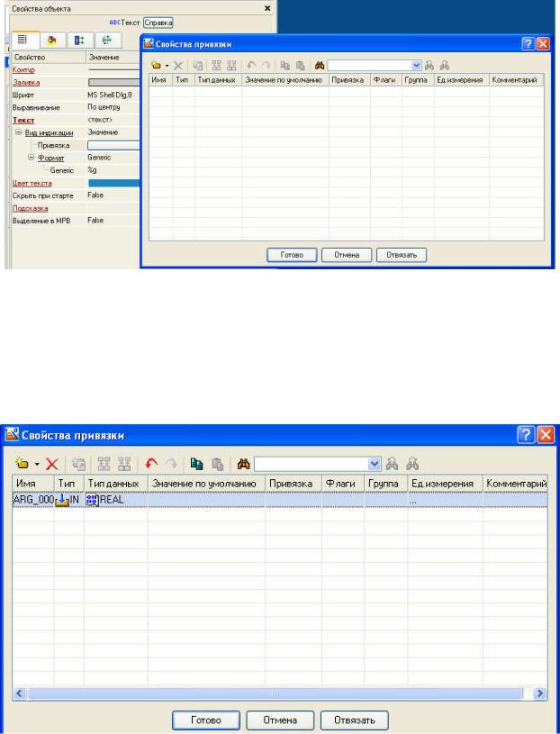Click the binoculars find icon in empty binding dialog

(x=320, y=66)
